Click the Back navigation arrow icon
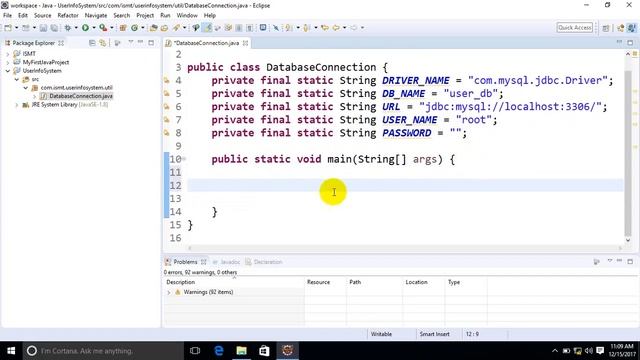 click(336, 28)
